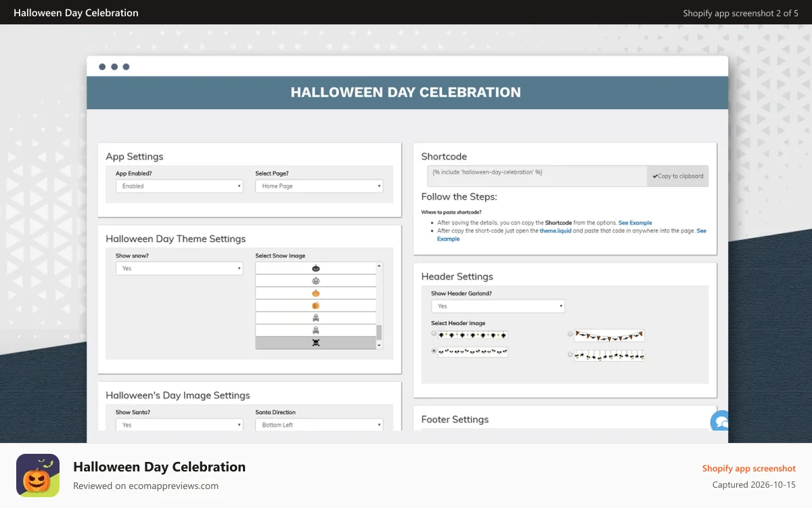Viewport: 812px width, 508px height.
Task: Click the brown bat bunting thumbnail
Action: pyautogui.click(x=609, y=335)
